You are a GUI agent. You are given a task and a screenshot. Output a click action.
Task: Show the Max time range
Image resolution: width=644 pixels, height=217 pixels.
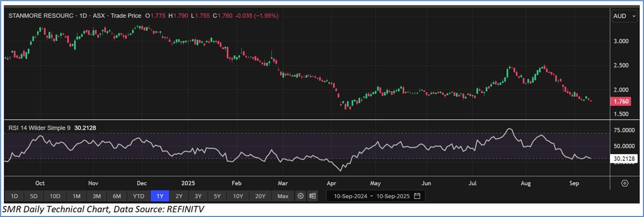[283, 196]
